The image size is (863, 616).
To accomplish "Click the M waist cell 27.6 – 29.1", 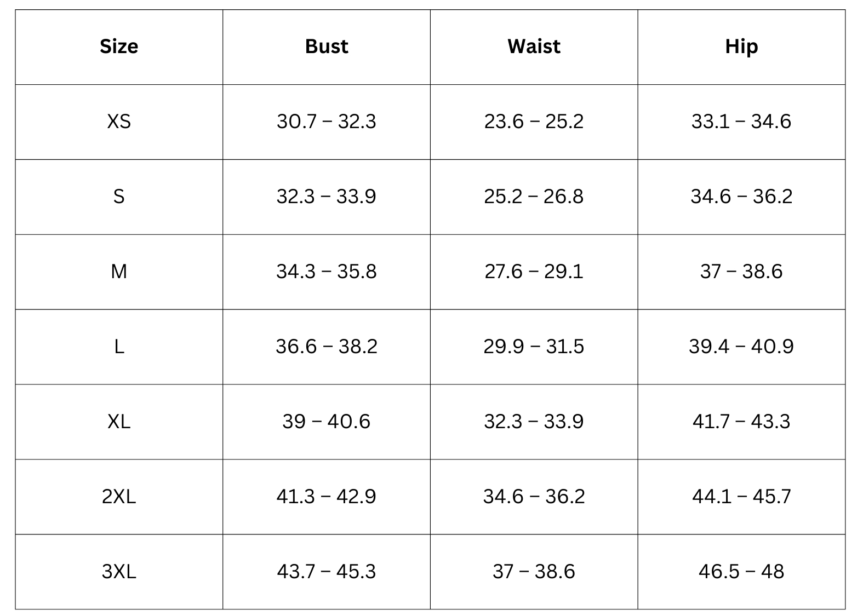I will 534,272.
